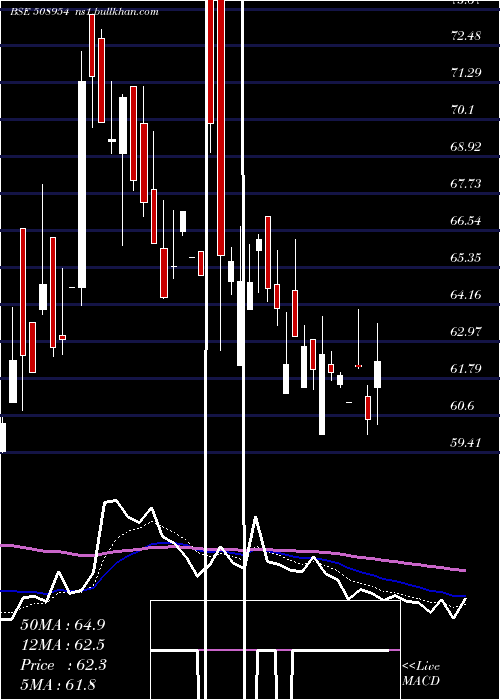Click the 59.41 price level label
500x700 pixels.
point(466,443)
